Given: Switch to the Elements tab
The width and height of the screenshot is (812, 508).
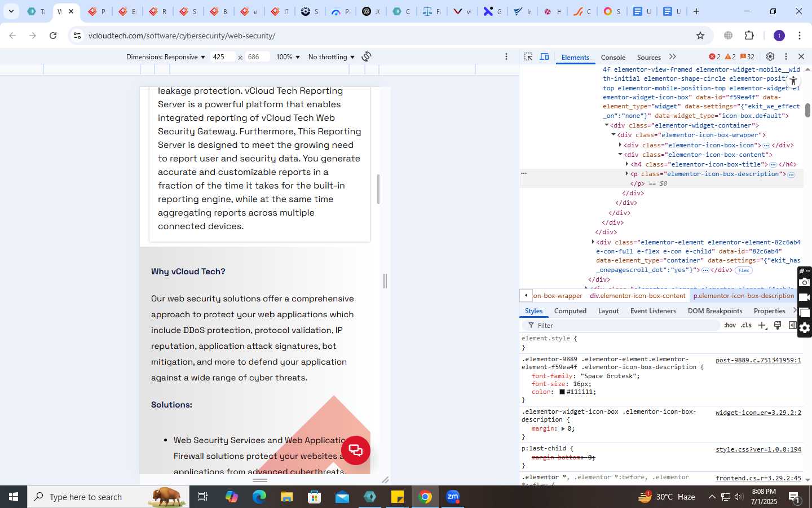Looking at the screenshot, I should (575, 57).
